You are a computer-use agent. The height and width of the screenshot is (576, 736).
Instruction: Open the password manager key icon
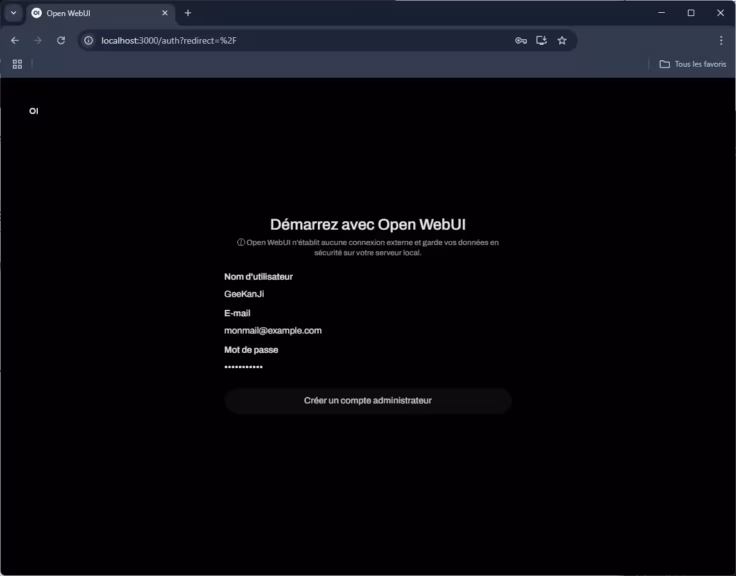tap(521, 40)
